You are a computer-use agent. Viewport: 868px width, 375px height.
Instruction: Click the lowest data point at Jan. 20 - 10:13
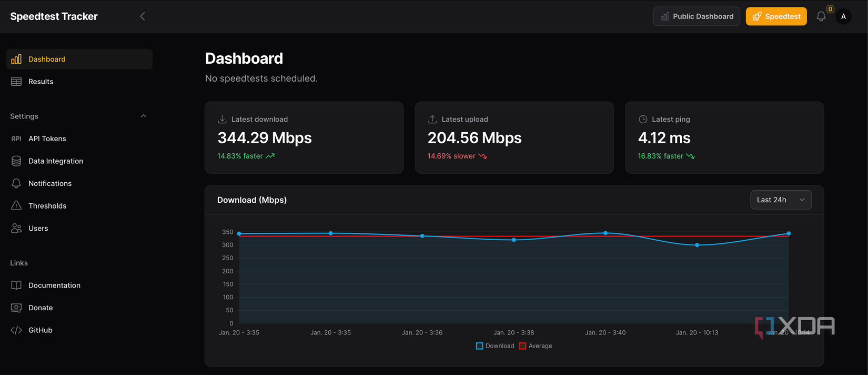697,245
